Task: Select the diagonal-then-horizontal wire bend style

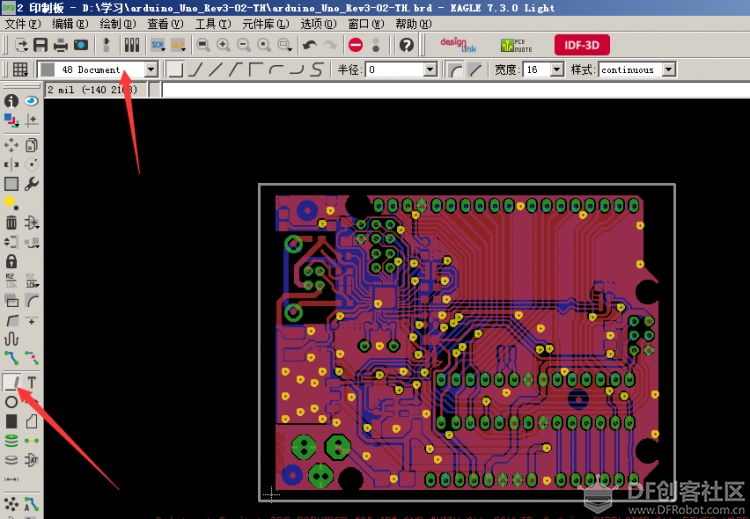Action: [x=236, y=70]
